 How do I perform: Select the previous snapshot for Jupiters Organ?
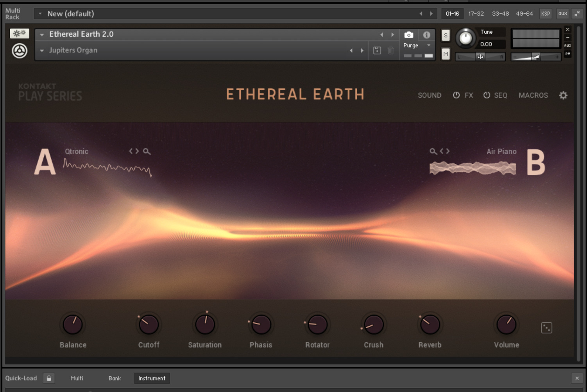(351, 50)
